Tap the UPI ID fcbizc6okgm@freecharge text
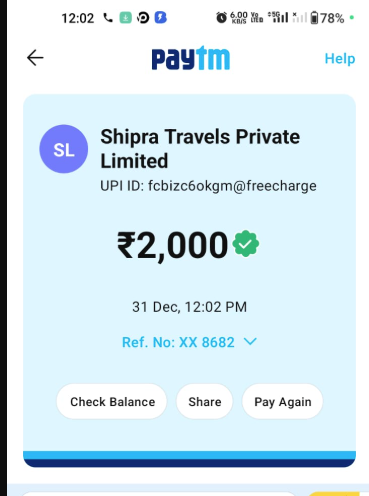 point(208,186)
